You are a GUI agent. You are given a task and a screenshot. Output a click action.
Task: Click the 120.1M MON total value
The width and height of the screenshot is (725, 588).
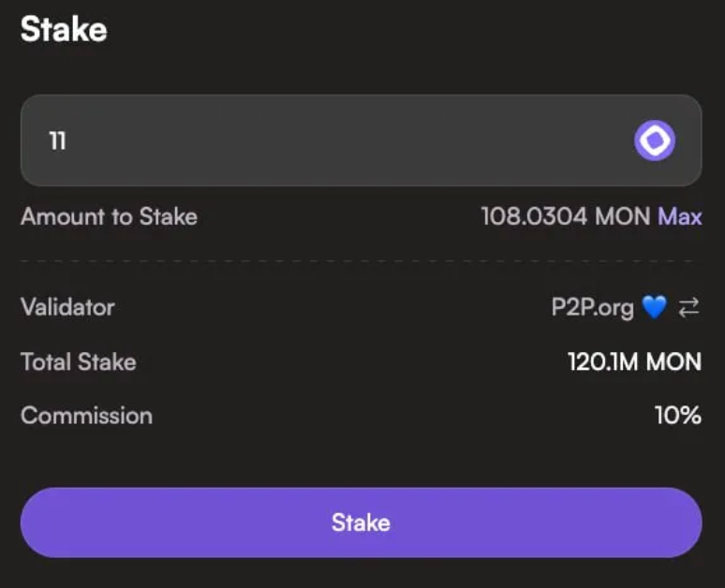click(x=634, y=361)
